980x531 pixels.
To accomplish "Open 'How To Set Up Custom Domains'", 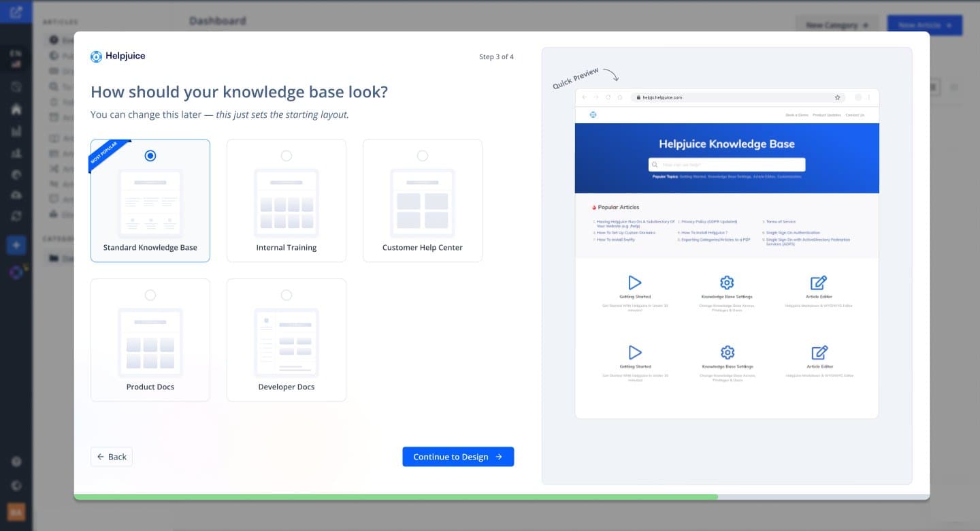I will pos(626,233).
